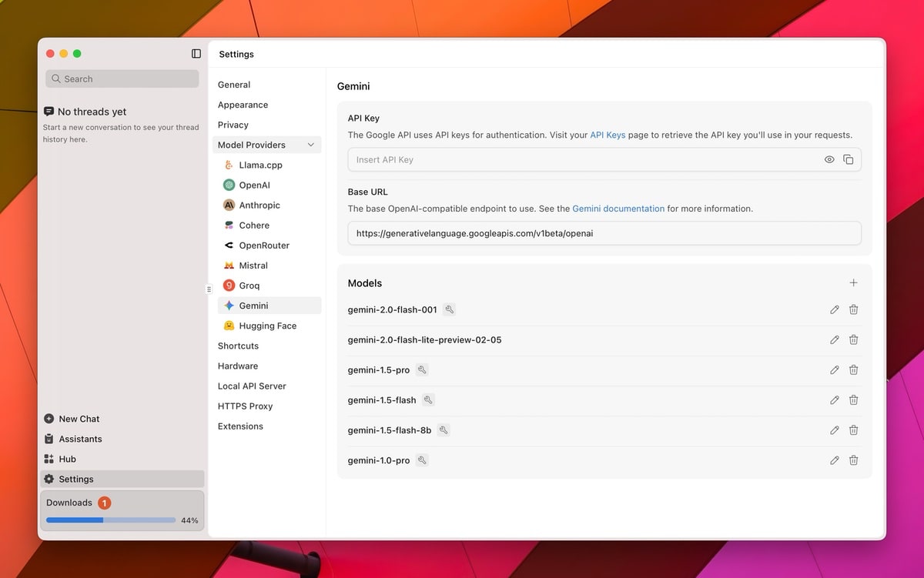Viewport: 924px width, 578px height.
Task: Select the Hugging Face provider
Action: [267, 326]
